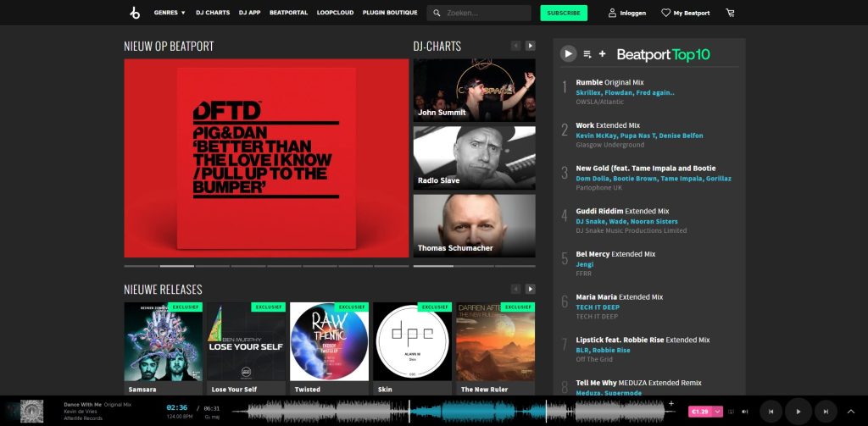This screenshot has height=426, width=868.
Task: Click the search magnifier icon
Action: pyautogui.click(x=437, y=13)
